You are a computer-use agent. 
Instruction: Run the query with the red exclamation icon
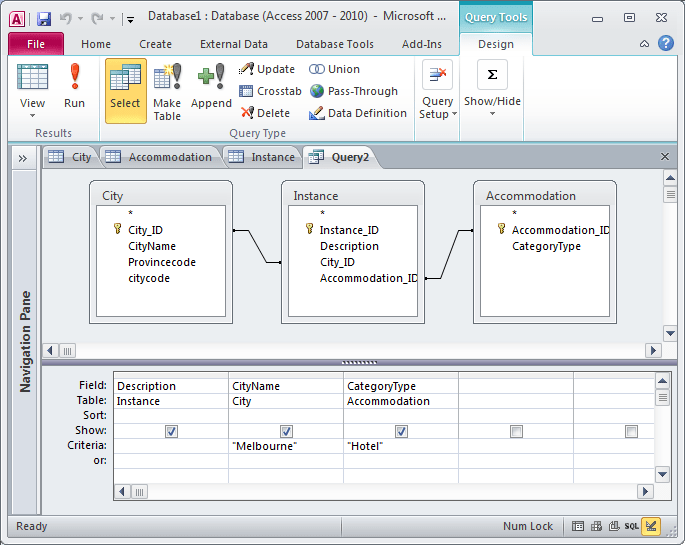[74, 86]
